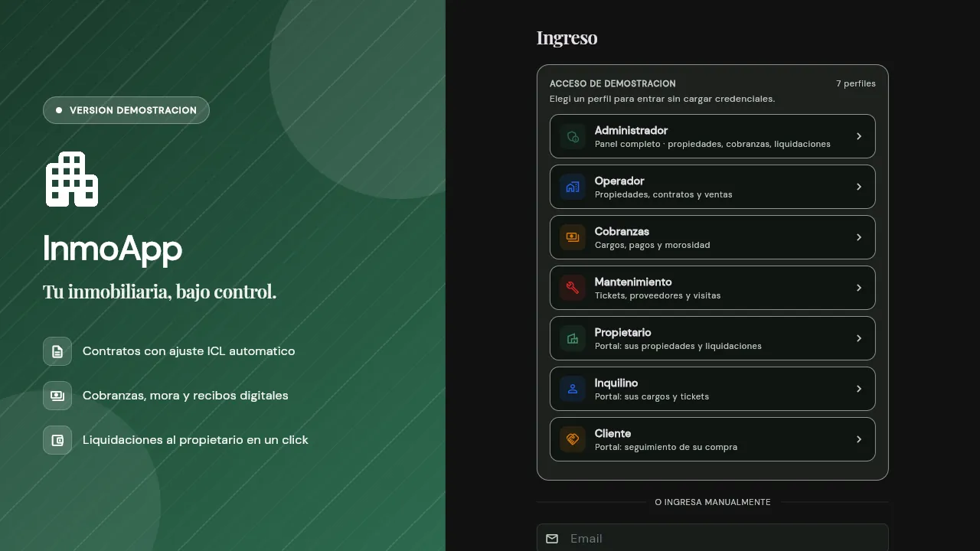Log in as Administrador profile
This screenshot has width=980, height=551.
click(x=713, y=136)
